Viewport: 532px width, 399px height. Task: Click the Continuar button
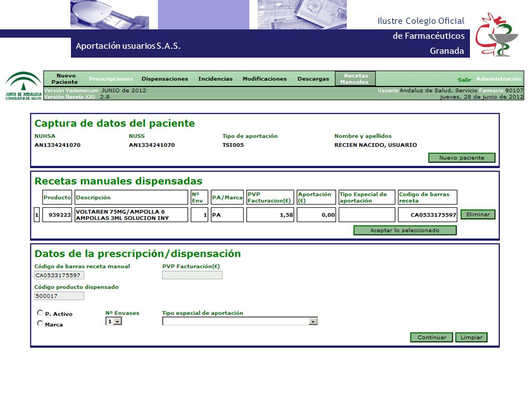432,337
